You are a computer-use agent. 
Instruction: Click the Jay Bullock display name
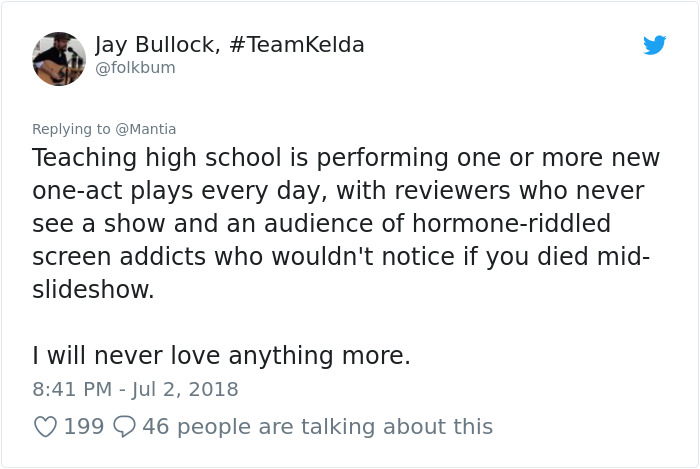(154, 45)
